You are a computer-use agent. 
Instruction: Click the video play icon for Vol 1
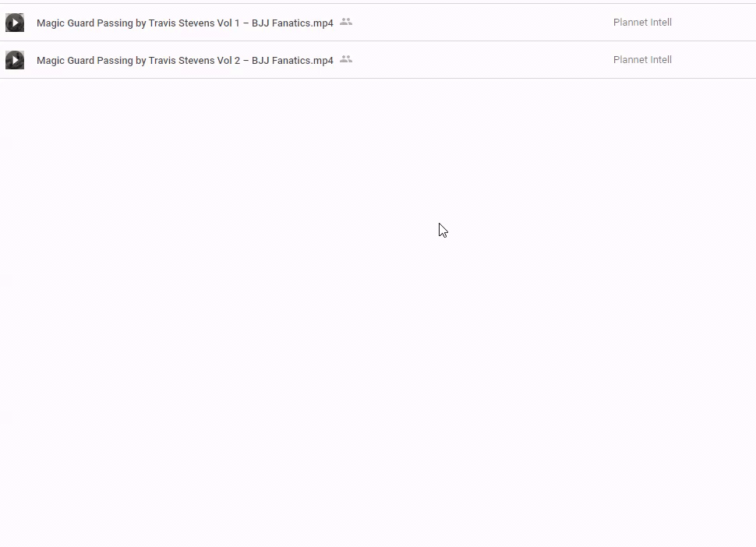(x=15, y=23)
